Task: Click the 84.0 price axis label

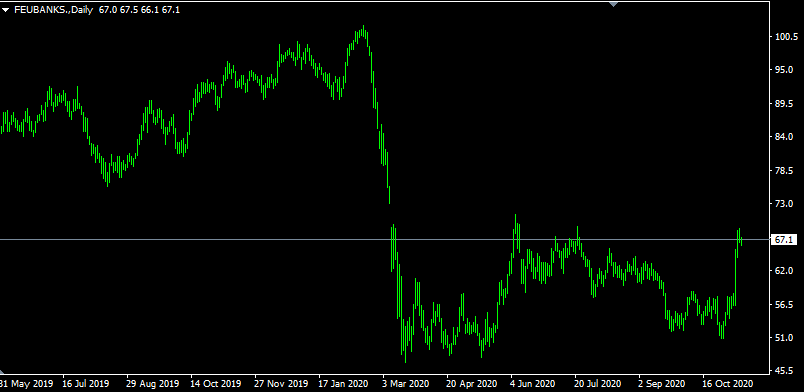Action: pos(785,137)
